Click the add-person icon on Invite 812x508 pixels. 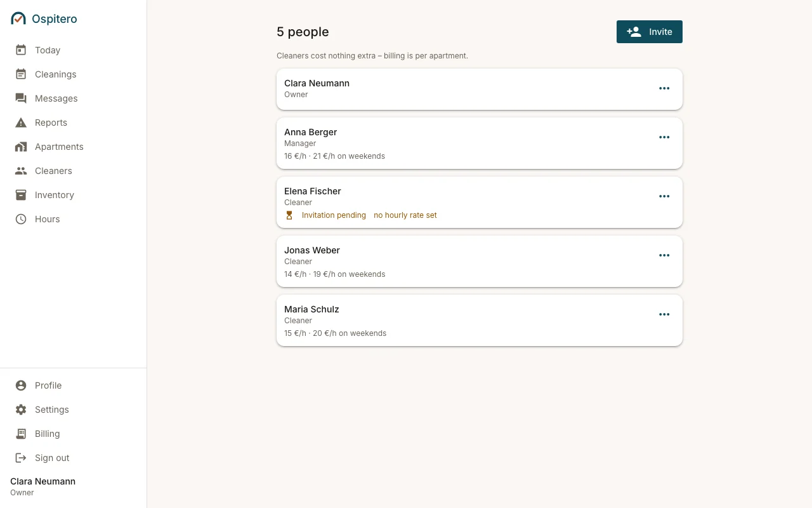[634, 32]
